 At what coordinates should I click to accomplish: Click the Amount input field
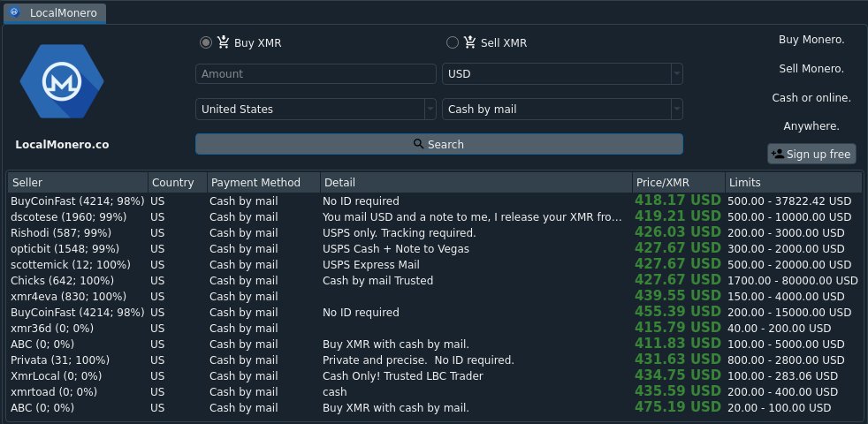coord(316,73)
